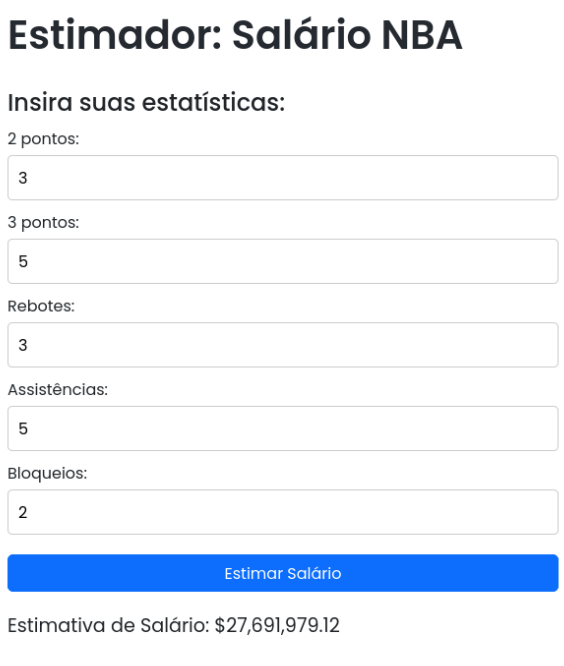Select the Assistências input field
Viewport: 564px width, 666px height.
[x=283, y=428]
